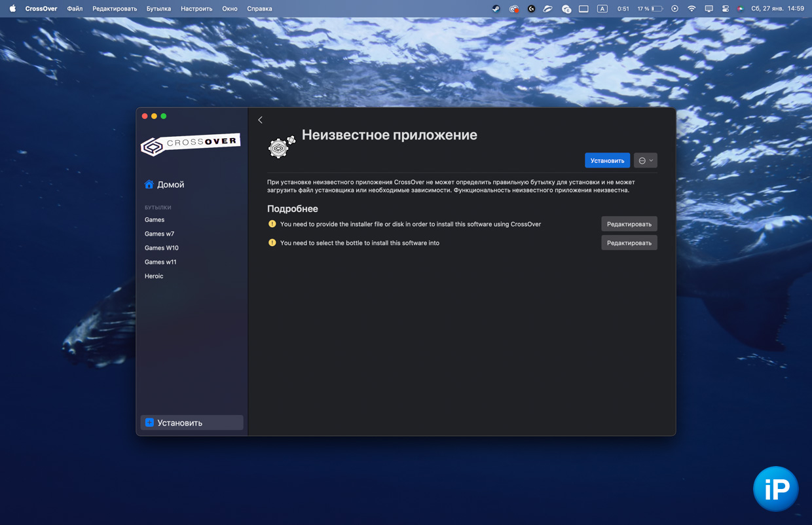Open the ellipsis more-options dropdown
812x525 pixels.
[646, 160]
